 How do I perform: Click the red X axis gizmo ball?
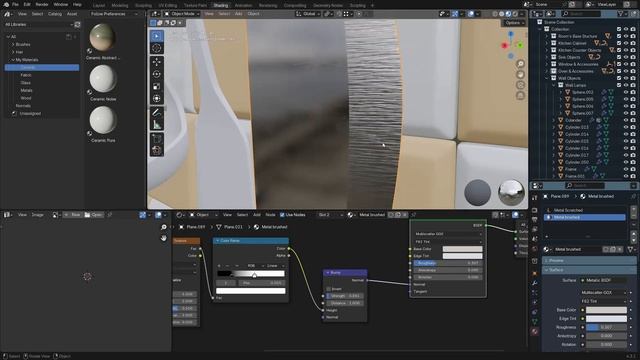(x=504, y=45)
